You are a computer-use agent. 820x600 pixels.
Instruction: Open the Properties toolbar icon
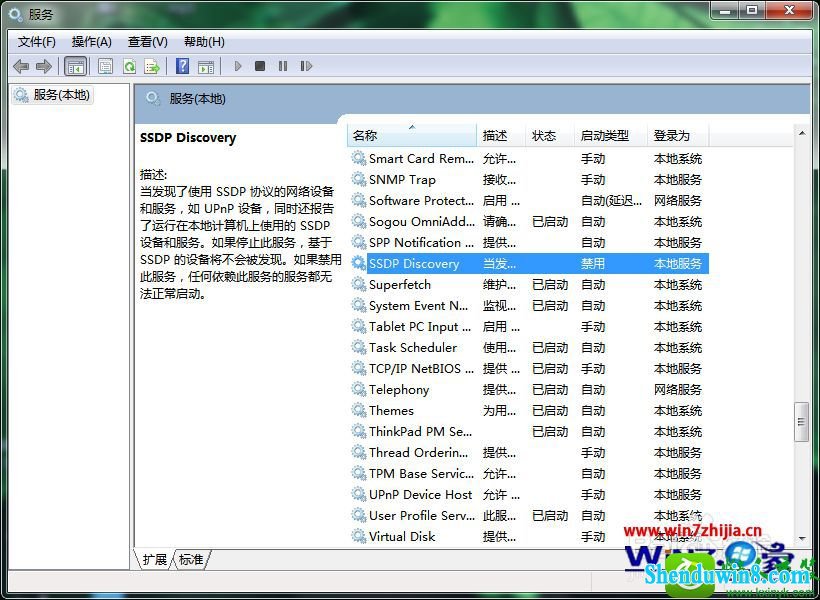[106, 66]
